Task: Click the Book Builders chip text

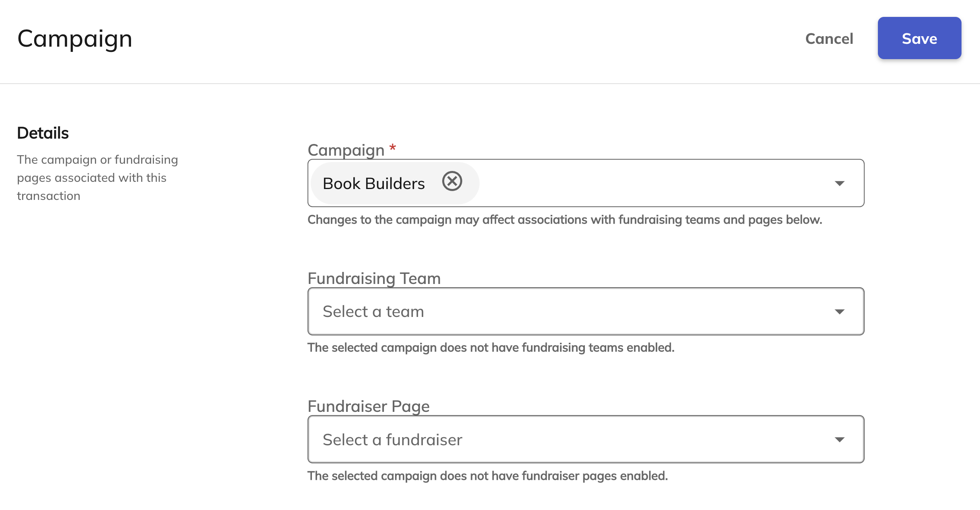Action: tap(373, 183)
